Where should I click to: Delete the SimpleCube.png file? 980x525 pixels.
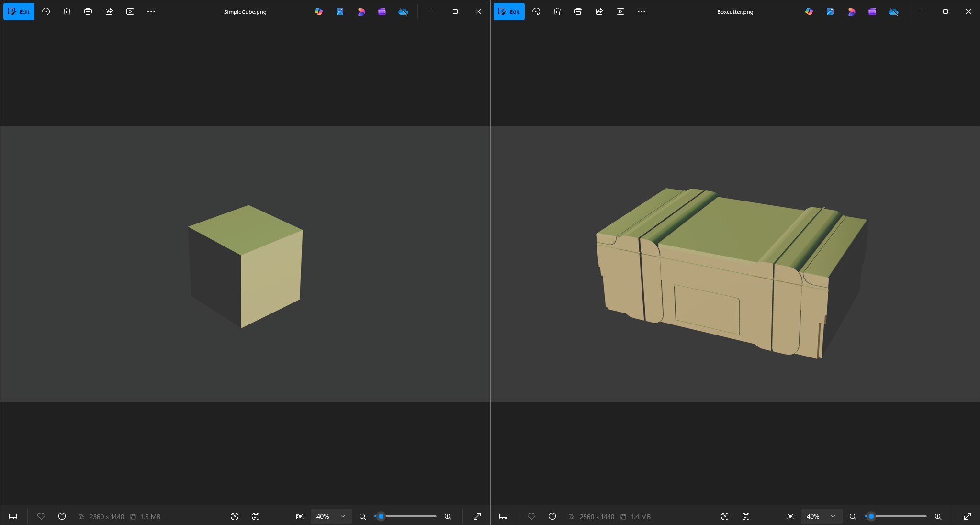coord(67,11)
